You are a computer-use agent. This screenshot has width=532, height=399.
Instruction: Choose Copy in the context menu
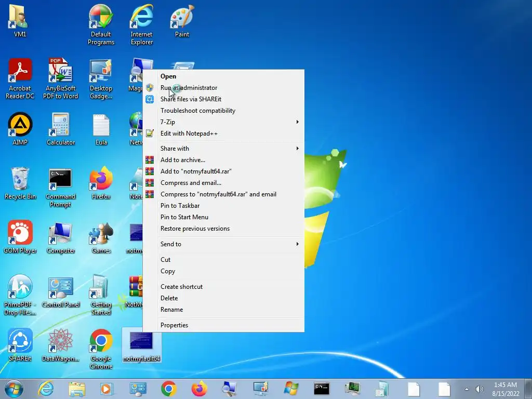click(223, 271)
